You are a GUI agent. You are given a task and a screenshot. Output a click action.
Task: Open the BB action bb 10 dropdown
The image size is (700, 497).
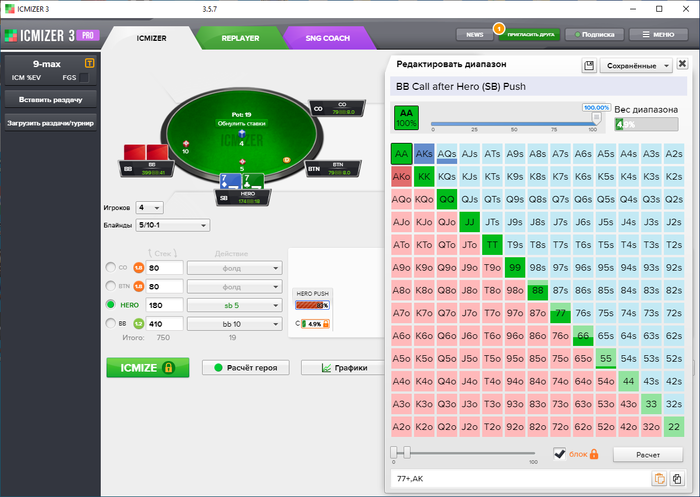pyautogui.click(x=234, y=324)
